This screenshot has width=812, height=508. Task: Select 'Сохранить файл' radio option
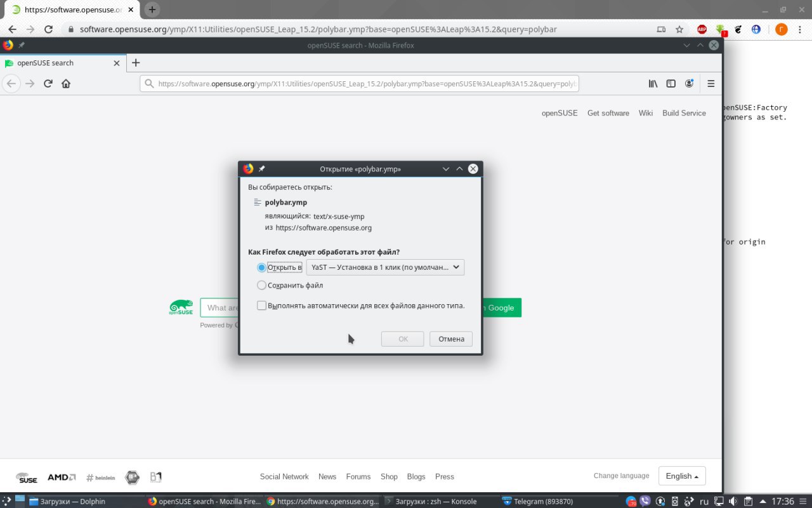pyautogui.click(x=261, y=285)
